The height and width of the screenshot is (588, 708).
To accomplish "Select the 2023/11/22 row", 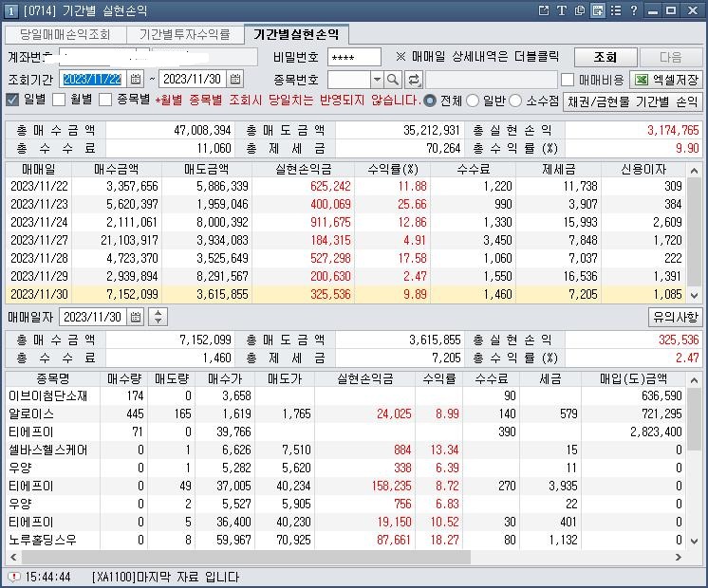I will coord(346,186).
